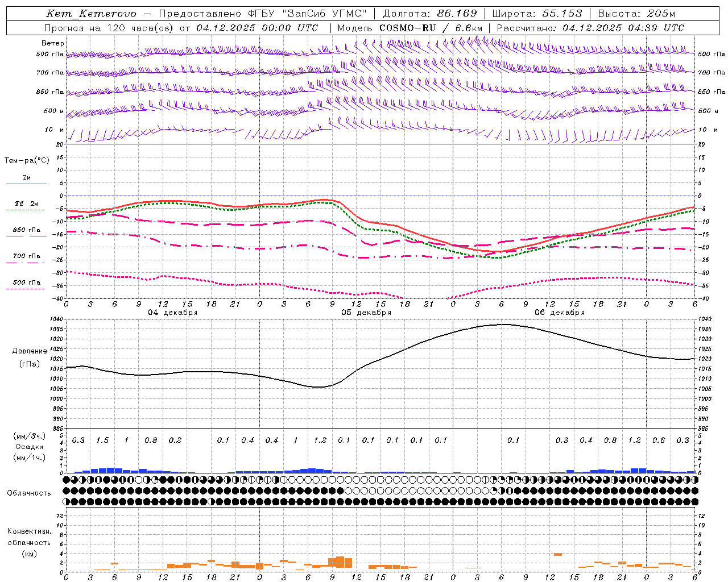
Task: Click the "Ветер" wind section label
Action: 53,43
